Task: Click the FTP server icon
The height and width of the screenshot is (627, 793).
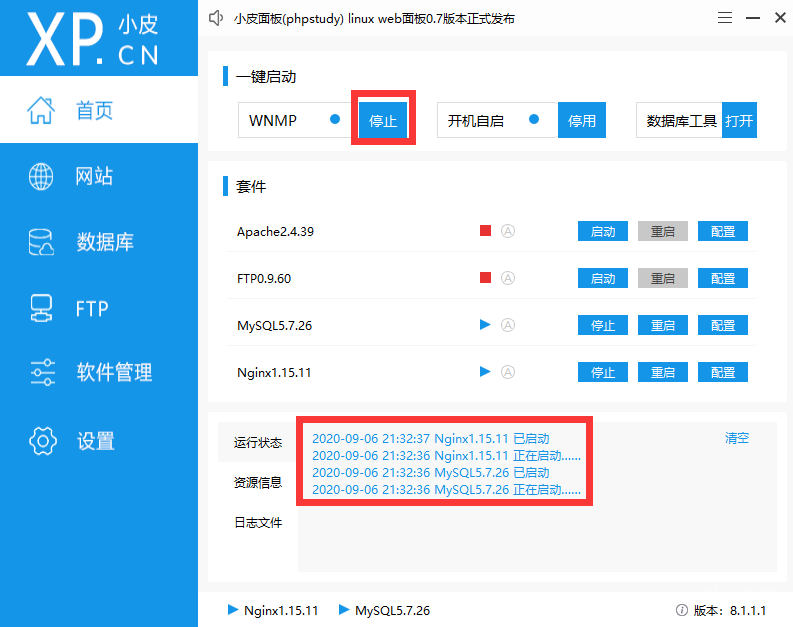Action: (x=41, y=308)
